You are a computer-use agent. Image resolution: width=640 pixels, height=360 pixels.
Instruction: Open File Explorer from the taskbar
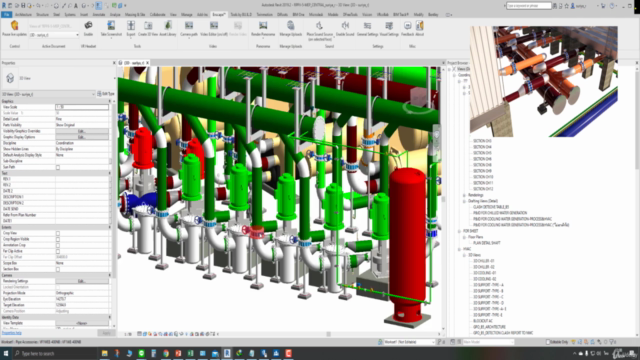104,353
